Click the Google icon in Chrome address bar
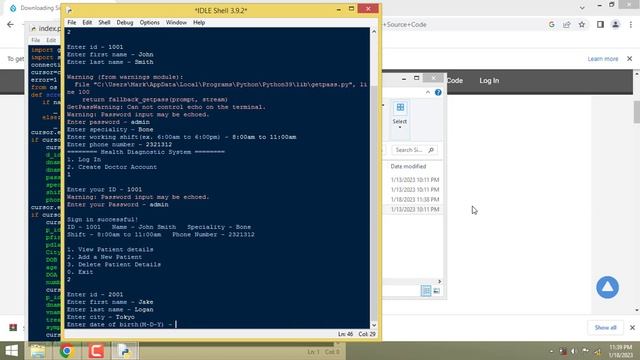This screenshot has width=640, height=360. tap(551, 24)
